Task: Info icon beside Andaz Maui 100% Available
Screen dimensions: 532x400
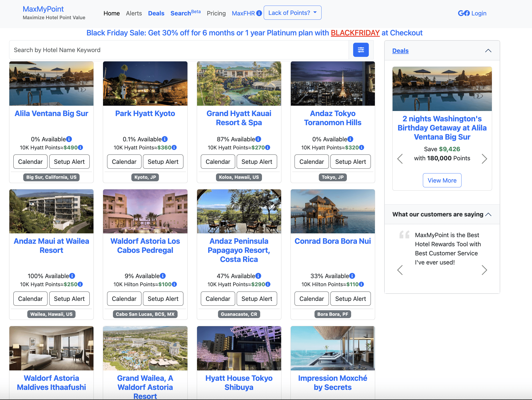Action: [x=72, y=276]
